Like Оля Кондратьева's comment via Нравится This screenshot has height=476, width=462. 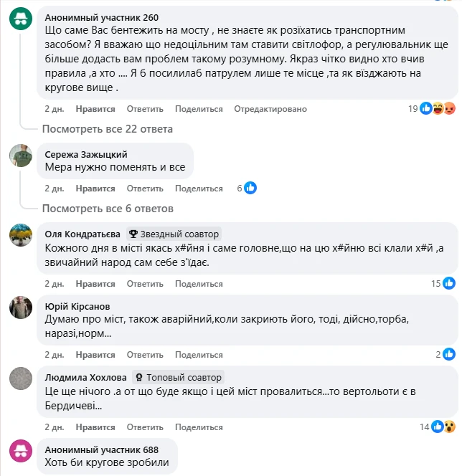click(x=95, y=284)
